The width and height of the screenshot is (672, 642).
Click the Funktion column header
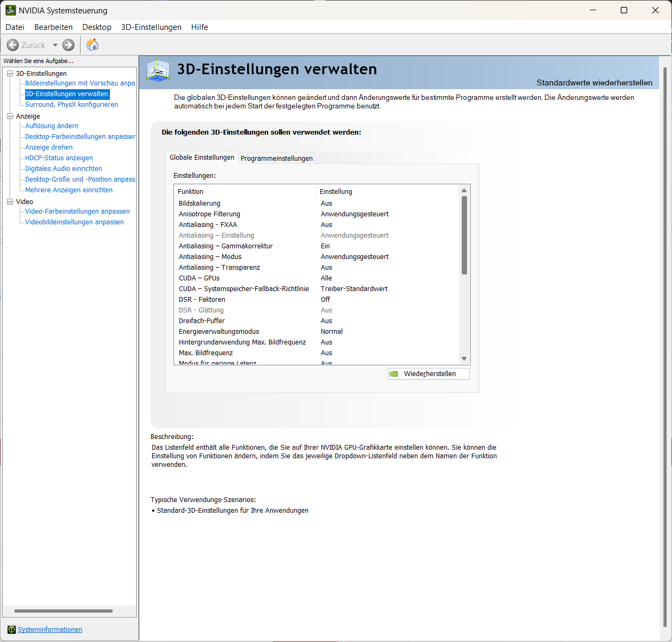click(x=245, y=191)
